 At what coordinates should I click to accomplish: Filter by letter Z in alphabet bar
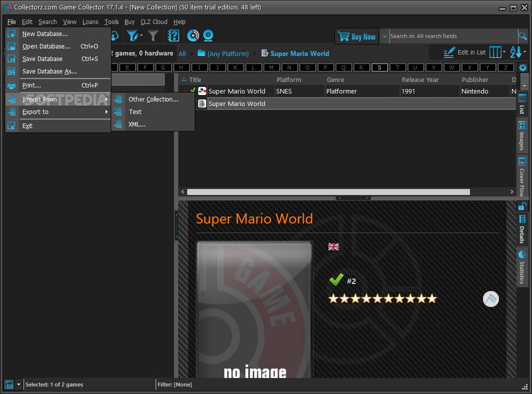[505, 67]
